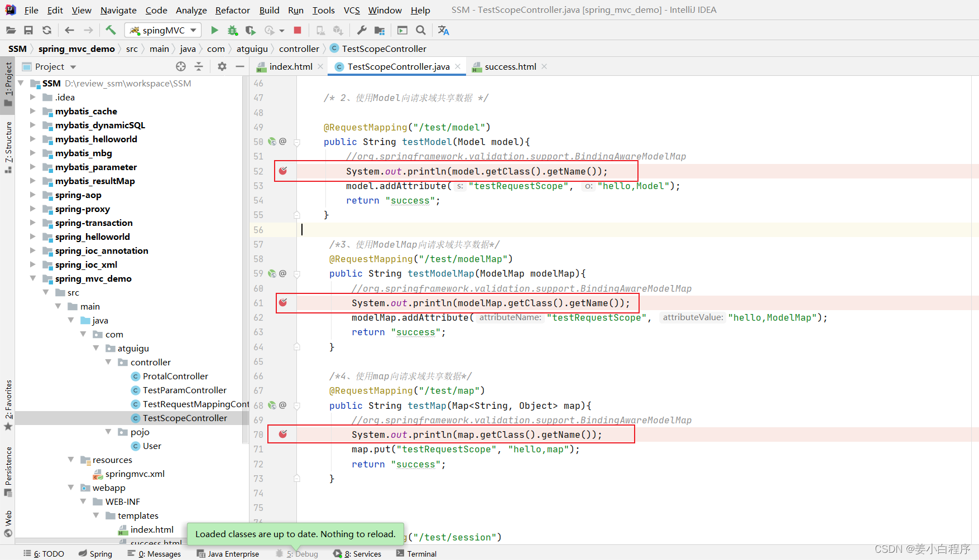Screen dimensions: 979x560
Task: Stop the running process with red square
Action: 297,30
